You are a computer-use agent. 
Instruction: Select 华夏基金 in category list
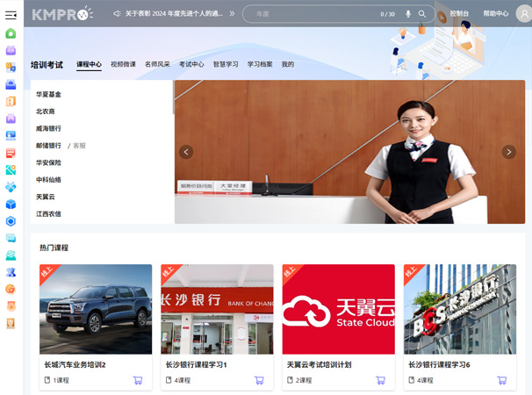coord(49,95)
